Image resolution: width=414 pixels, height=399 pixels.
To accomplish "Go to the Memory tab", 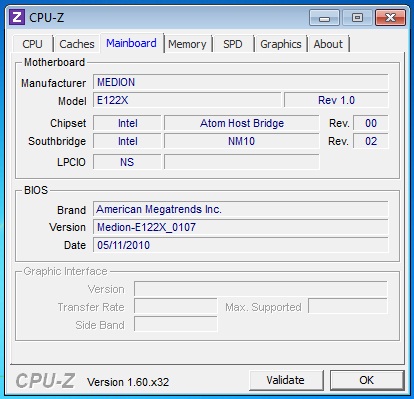I will click(187, 44).
